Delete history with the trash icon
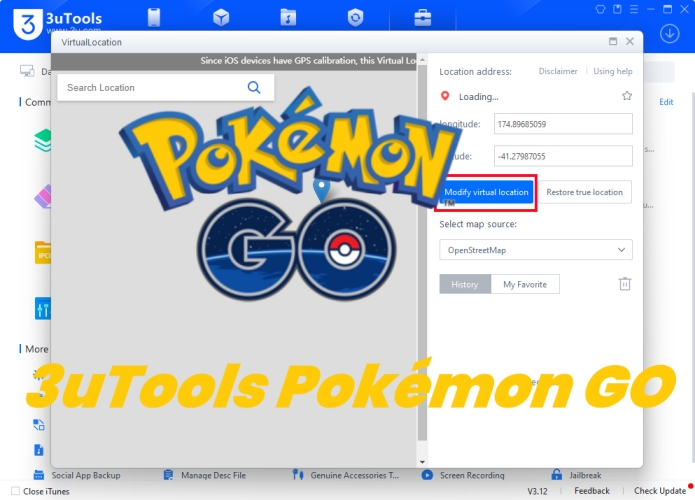The image size is (695, 500). 625,284
